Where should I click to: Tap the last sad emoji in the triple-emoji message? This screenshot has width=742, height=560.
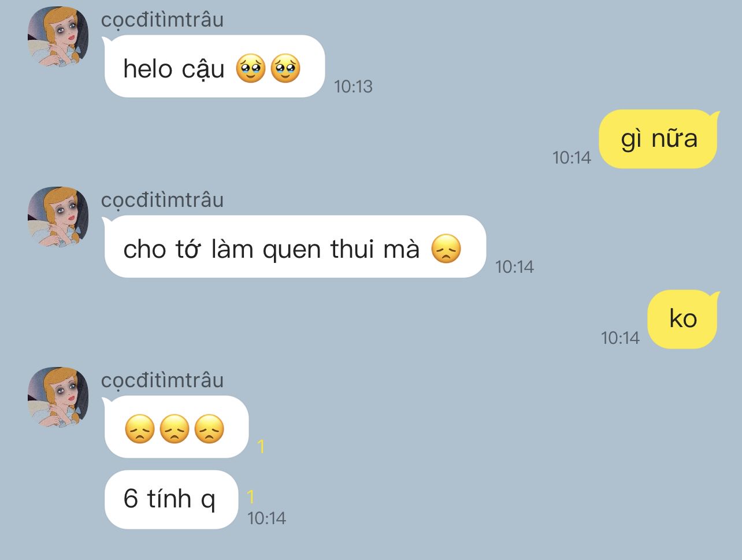click(209, 429)
